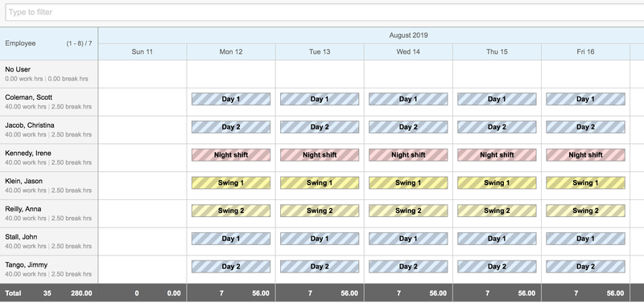Click the empty Sunday 11 cell for Coleman, Scott
This screenshot has height=303, width=644.
tap(142, 102)
